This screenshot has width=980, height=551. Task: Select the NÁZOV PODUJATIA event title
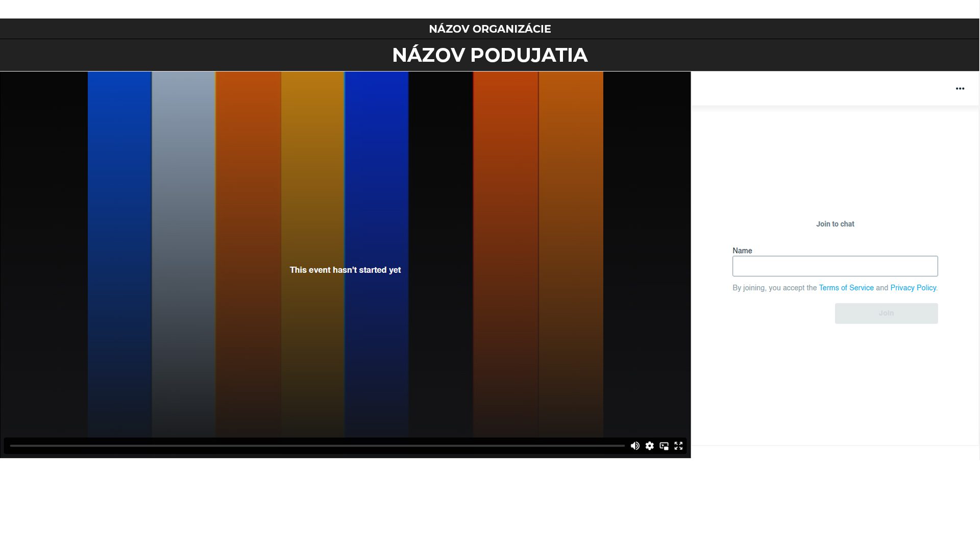click(490, 55)
